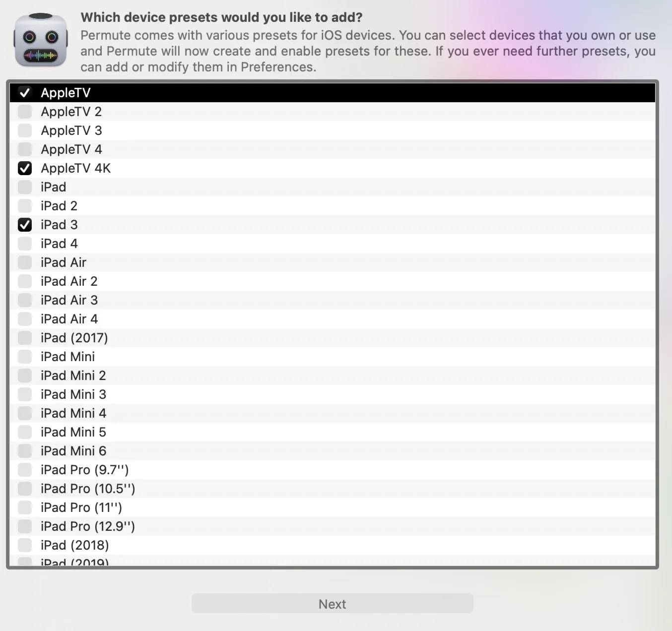Select the AppleTV 4 list entry
The image size is (672, 631).
(x=333, y=149)
